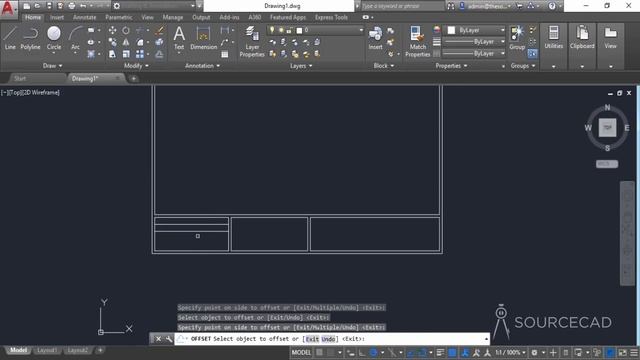Toggle hardware acceleration in status bar
Image resolution: width=640 pixels, height=360 pixels.
coord(610,352)
